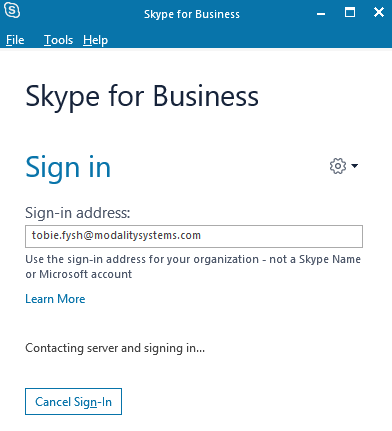Click the Sign-in address label
This screenshot has height=431, width=392.
tap(78, 213)
